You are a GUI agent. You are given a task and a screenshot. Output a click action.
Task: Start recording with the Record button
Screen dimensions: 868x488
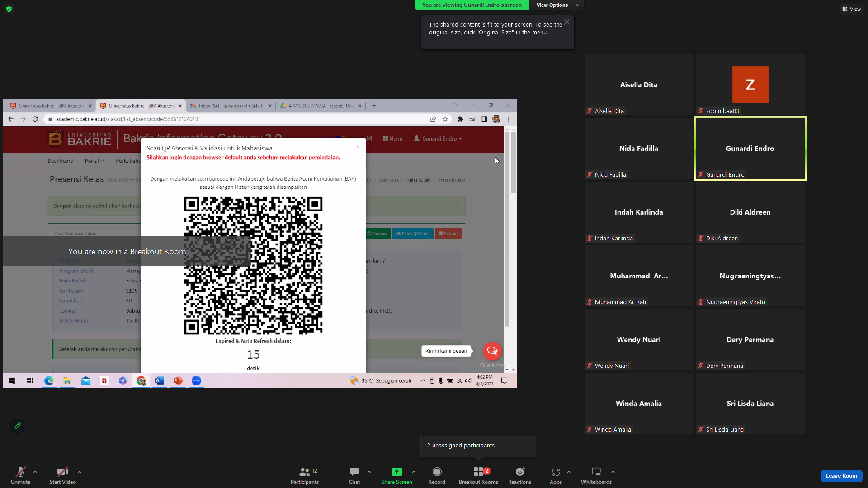[x=437, y=475]
